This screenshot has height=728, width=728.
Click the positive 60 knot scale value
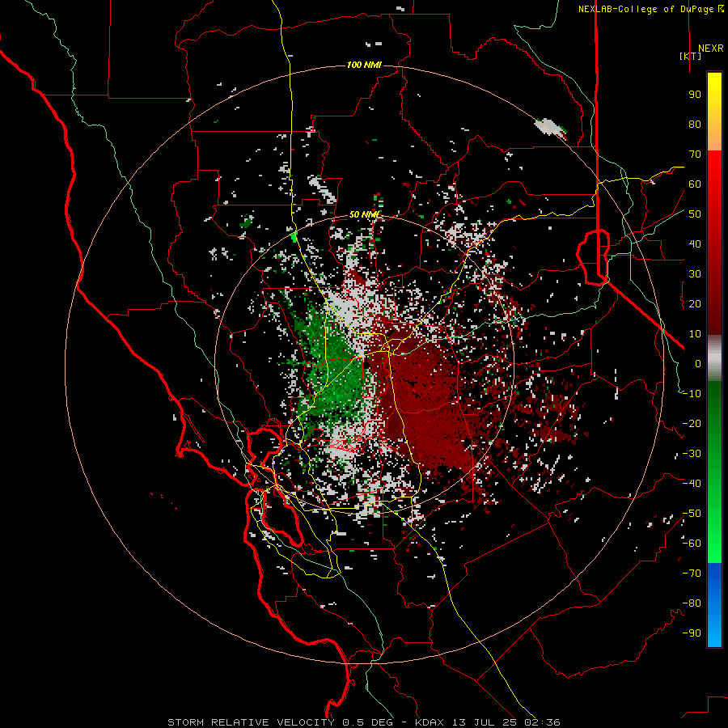point(695,184)
